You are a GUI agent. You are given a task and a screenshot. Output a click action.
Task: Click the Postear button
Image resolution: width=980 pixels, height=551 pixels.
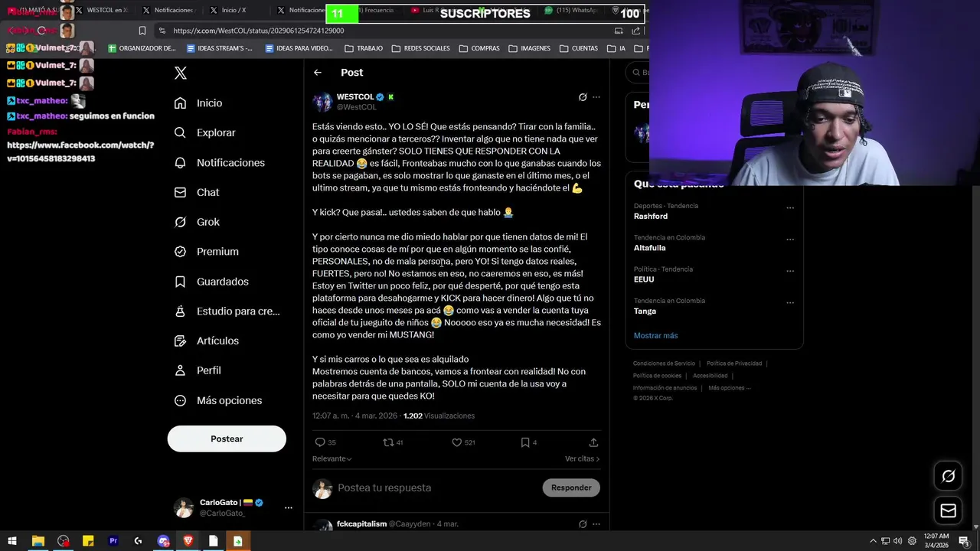tap(227, 439)
